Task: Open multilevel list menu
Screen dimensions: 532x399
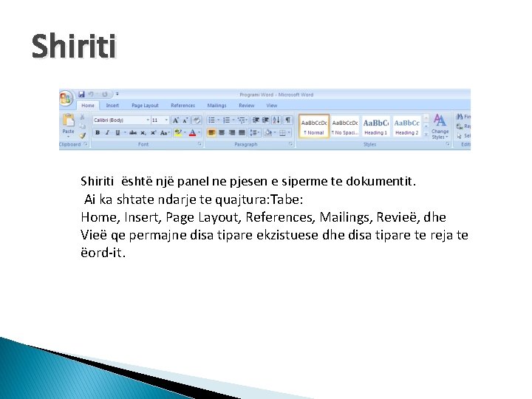Action: [242, 120]
